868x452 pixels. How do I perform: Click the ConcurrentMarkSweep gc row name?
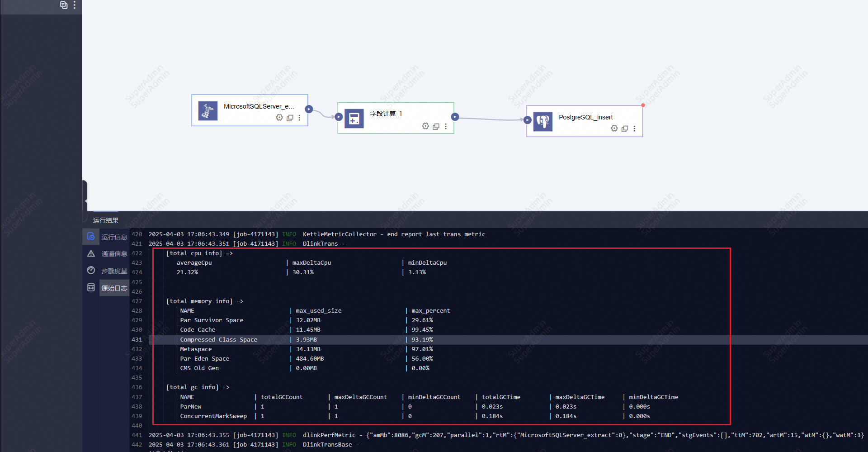click(x=213, y=416)
